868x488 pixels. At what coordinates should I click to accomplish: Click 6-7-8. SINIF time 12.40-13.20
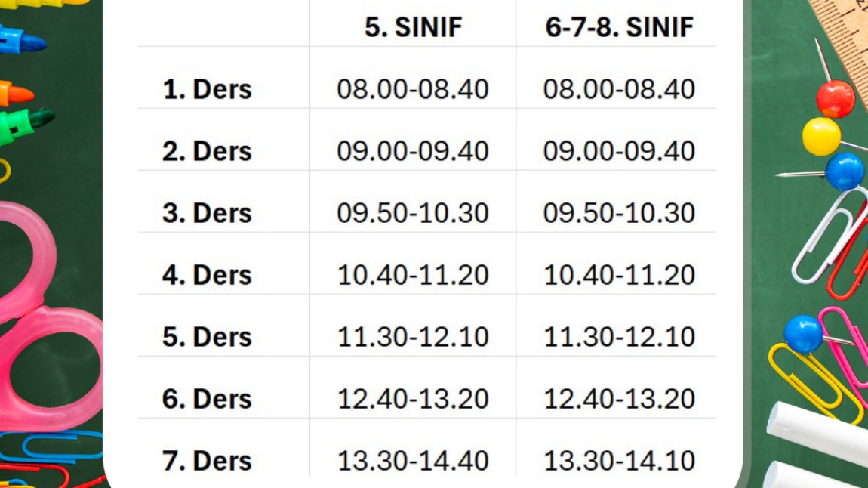pyautogui.click(x=619, y=399)
